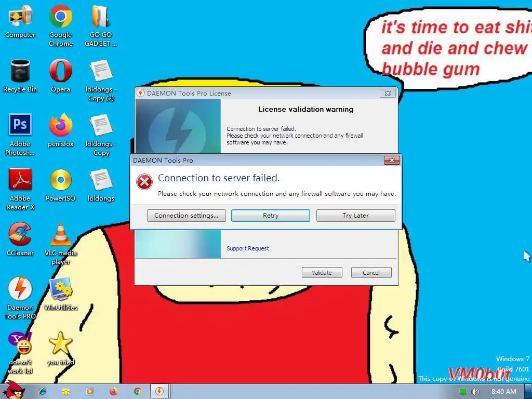
Task: Select the Yahoo 'doesn't work lol' icon
Action: pyautogui.click(x=20, y=353)
